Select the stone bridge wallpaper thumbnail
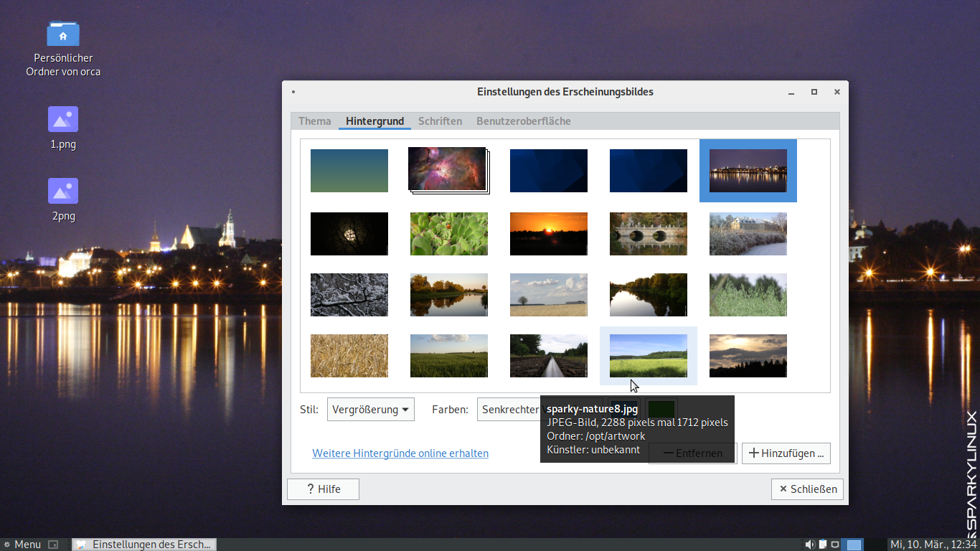 click(x=649, y=234)
